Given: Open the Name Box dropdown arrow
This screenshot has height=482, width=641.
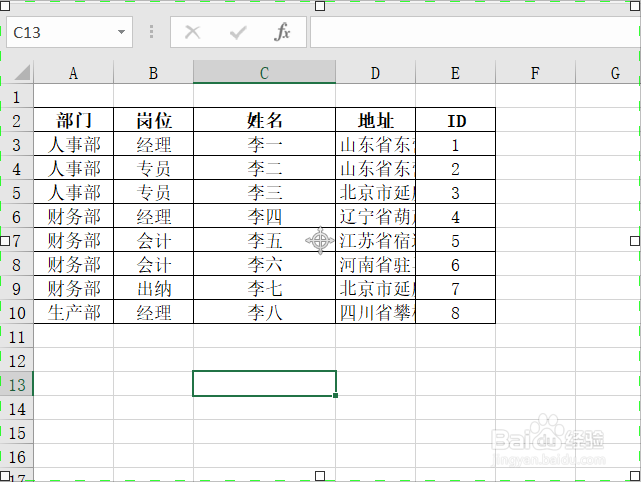Looking at the screenshot, I should click(x=121, y=32).
